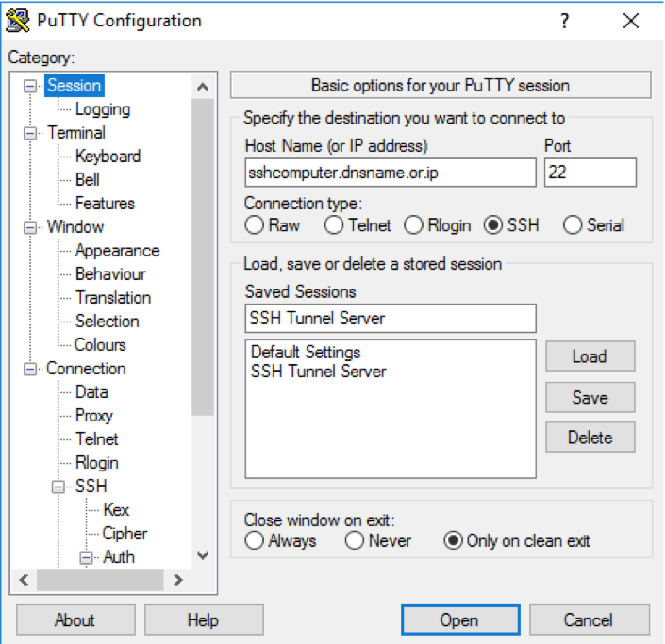Select the Telnet connection type
This screenshot has width=665, height=644.
(x=334, y=225)
